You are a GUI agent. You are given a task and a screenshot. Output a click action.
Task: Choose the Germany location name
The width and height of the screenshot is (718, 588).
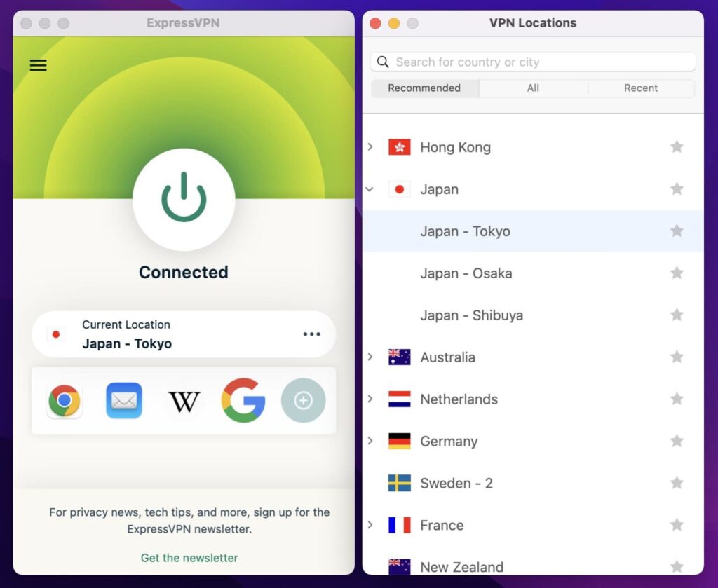pyautogui.click(x=449, y=441)
